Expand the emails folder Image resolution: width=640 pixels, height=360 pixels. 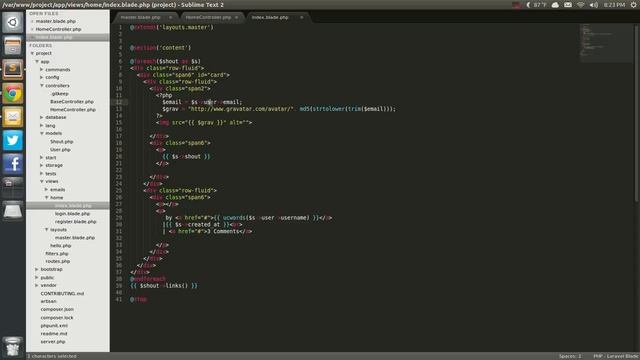tap(47, 189)
